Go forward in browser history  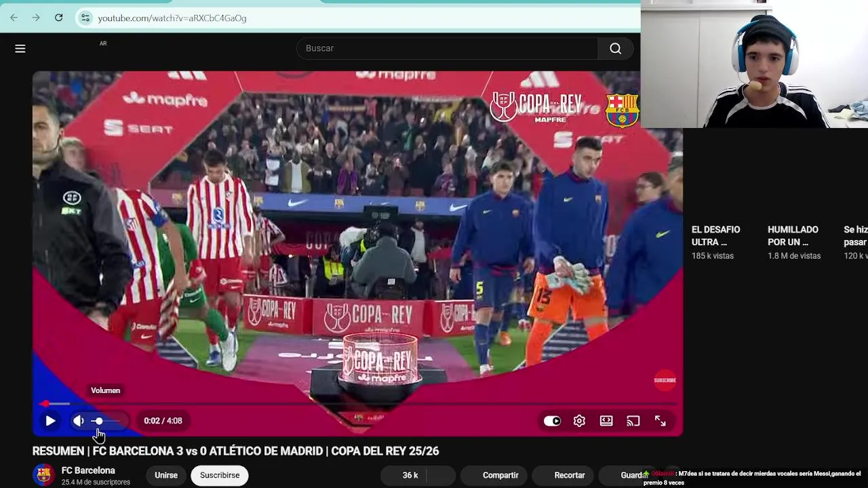[x=36, y=18]
